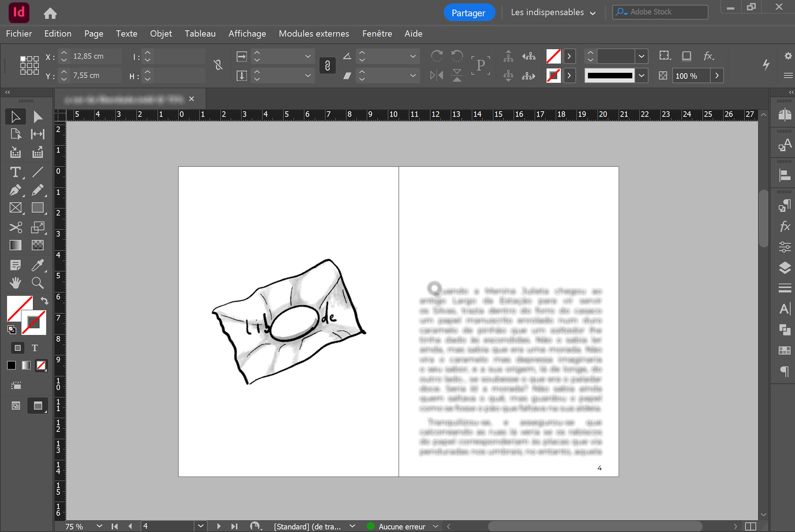The height and width of the screenshot is (532, 795).
Task: Select the Zoom tool
Action: coord(38,283)
